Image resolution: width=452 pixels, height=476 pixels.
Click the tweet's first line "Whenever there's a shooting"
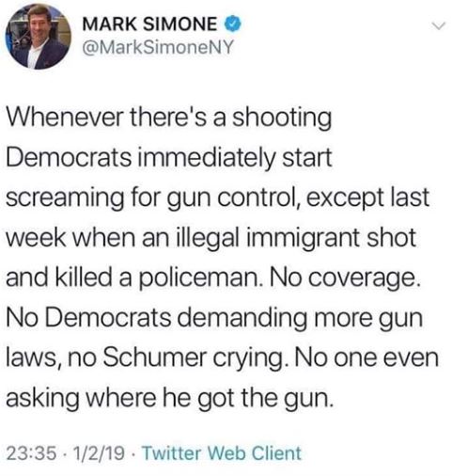169,119
